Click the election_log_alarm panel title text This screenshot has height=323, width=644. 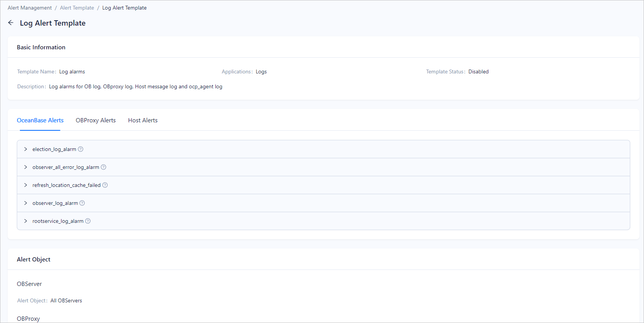tap(54, 149)
